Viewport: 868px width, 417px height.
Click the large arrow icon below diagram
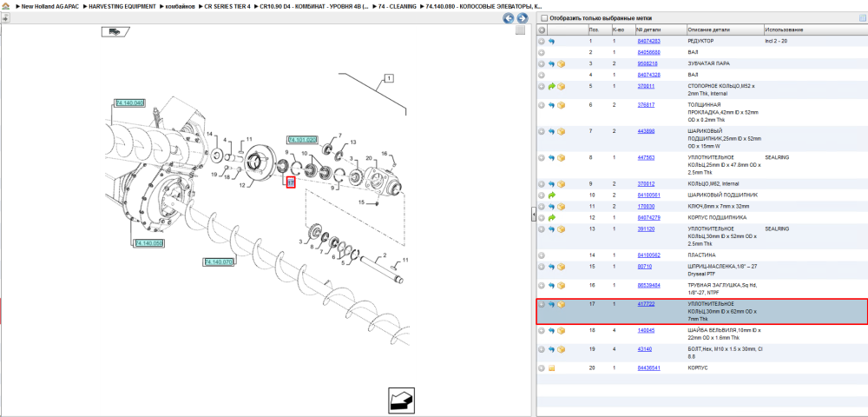(x=400, y=400)
